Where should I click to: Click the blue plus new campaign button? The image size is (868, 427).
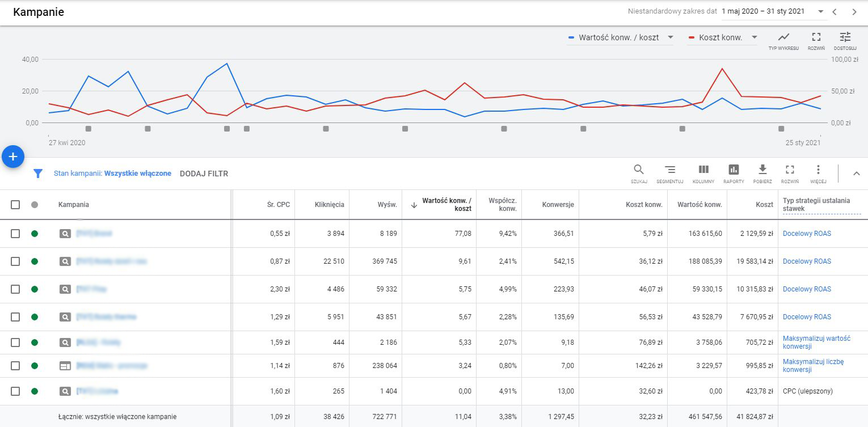(13, 157)
